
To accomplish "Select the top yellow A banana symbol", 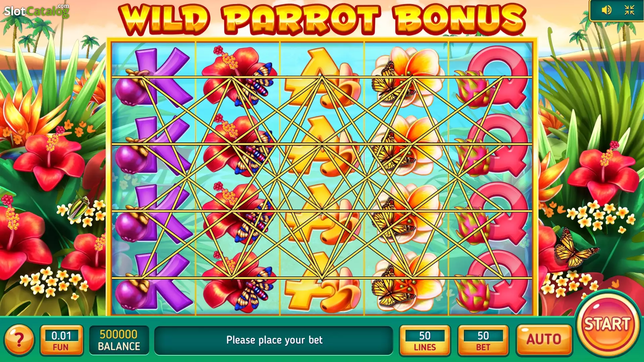I will coord(322,78).
